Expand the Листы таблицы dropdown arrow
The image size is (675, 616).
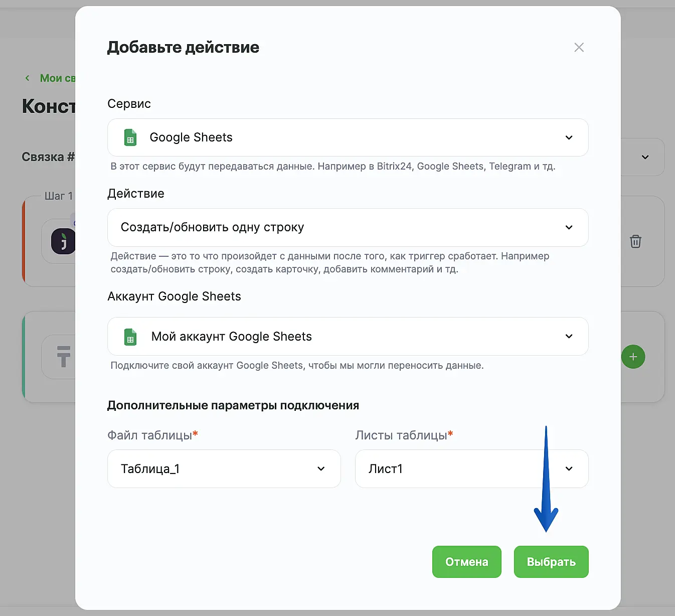[569, 469]
